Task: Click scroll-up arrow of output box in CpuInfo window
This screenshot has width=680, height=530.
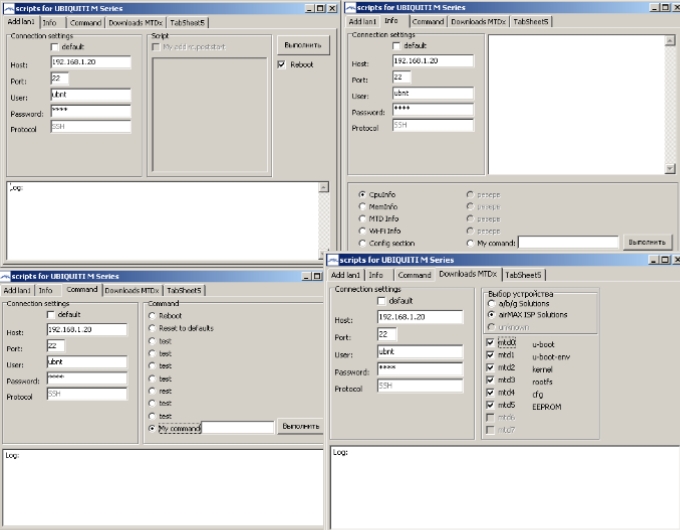Action: pos(670,40)
